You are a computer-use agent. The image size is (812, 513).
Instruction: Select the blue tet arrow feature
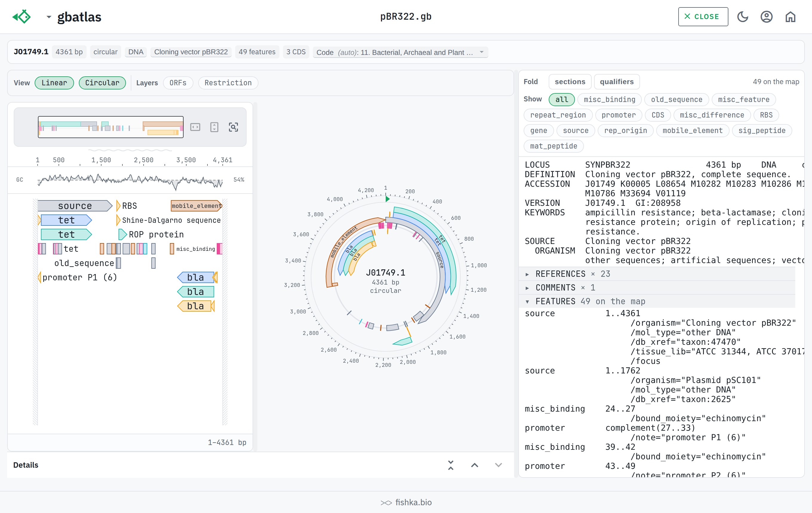pos(66,220)
